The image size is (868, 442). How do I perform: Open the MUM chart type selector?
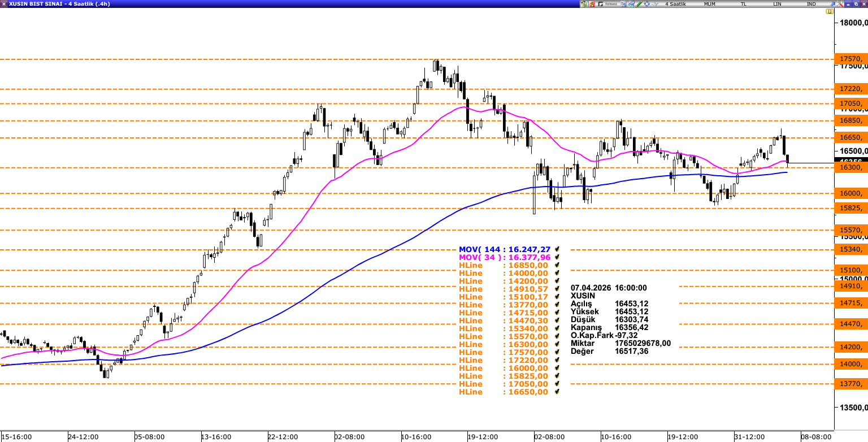(x=710, y=4)
